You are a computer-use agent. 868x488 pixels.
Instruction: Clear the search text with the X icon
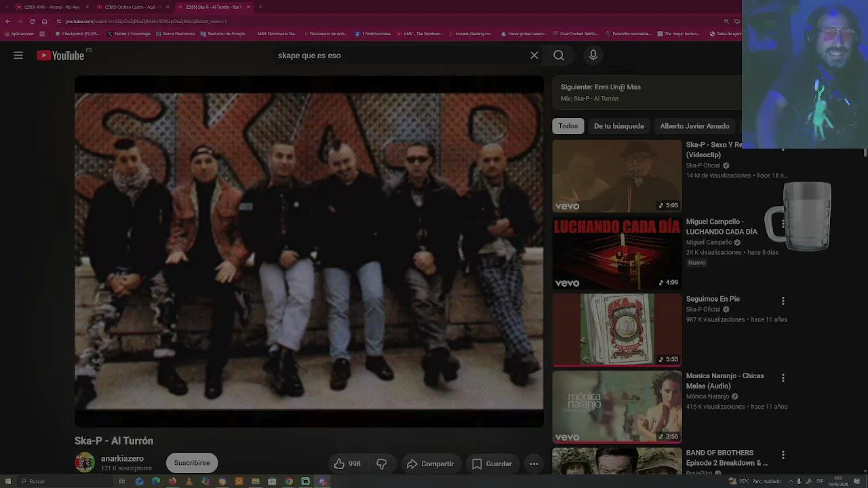coord(534,56)
